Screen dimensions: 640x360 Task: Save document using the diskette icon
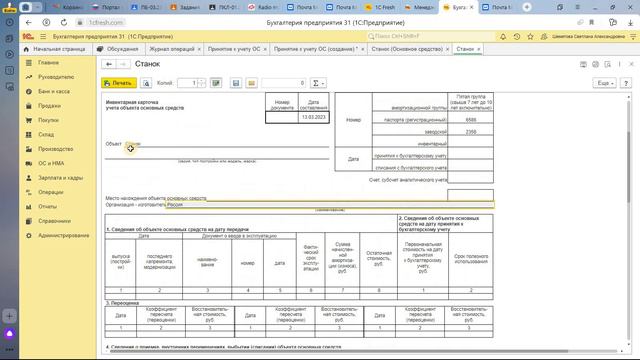point(236,83)
